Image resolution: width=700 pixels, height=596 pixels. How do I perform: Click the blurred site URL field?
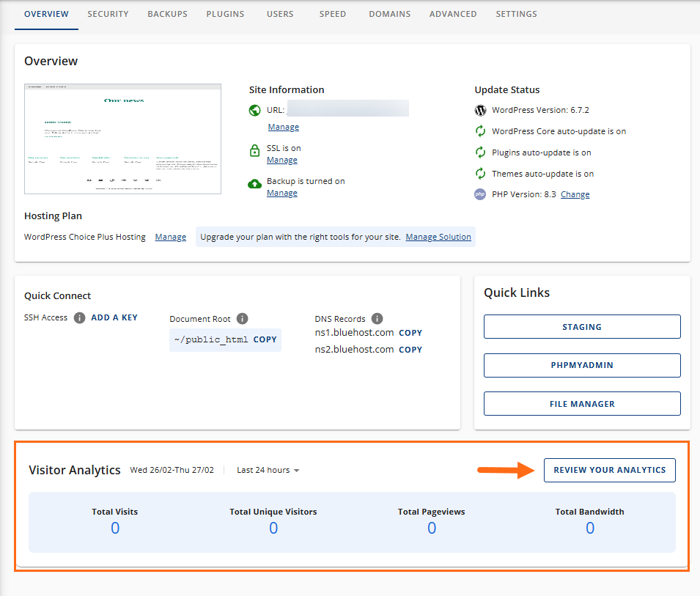point(347,108)
